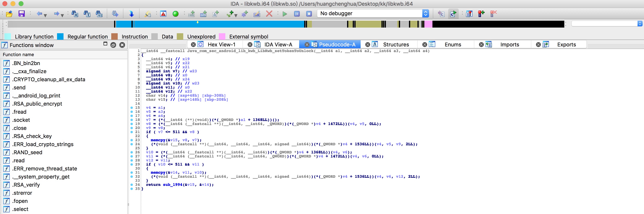
Task: Open the Imports tab
Action: click(x=509, y=45)
